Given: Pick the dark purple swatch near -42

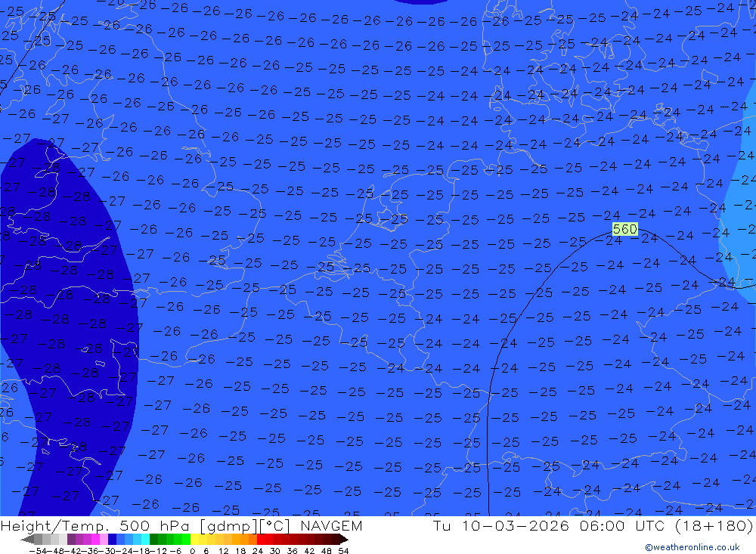Looking at the screenshot, I should click(71, 539).
